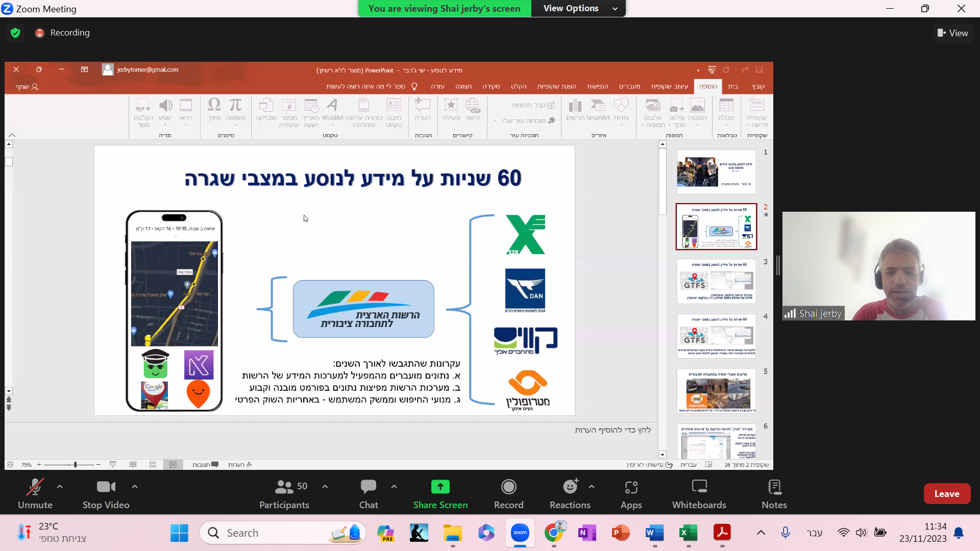Open the Whiteboards icon
This screenshot has height=551, width=980.
pos(699,487)
